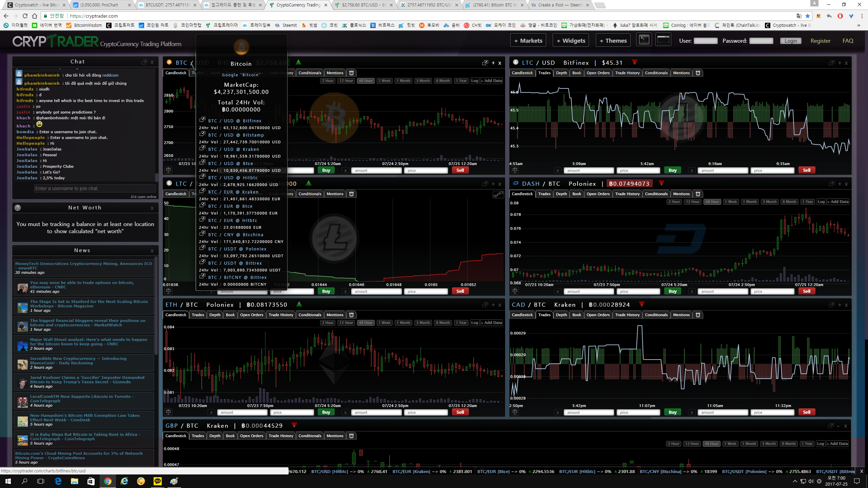Close the Chat widget
The image size is (868, 488).
[152, 62]
